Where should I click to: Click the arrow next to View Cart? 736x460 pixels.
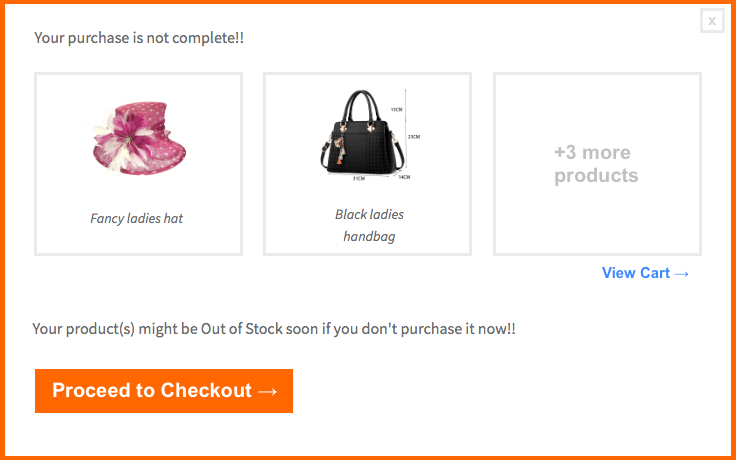pyautogui.click(x=682, y=273)
